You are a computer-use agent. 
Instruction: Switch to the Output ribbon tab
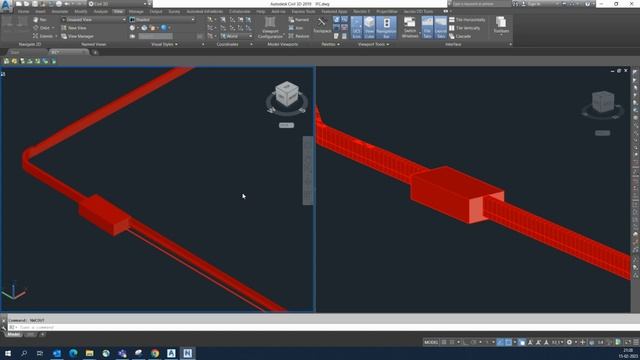(156, 12)
